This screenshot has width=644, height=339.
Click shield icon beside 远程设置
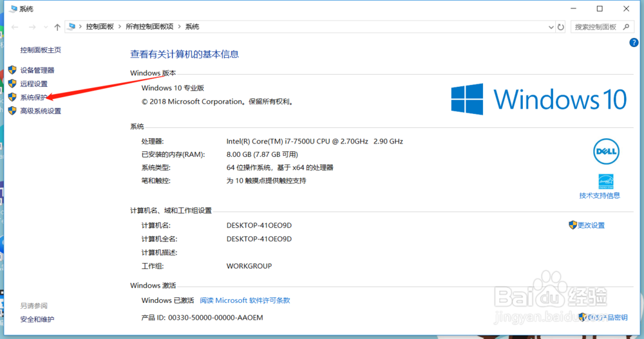12,84
